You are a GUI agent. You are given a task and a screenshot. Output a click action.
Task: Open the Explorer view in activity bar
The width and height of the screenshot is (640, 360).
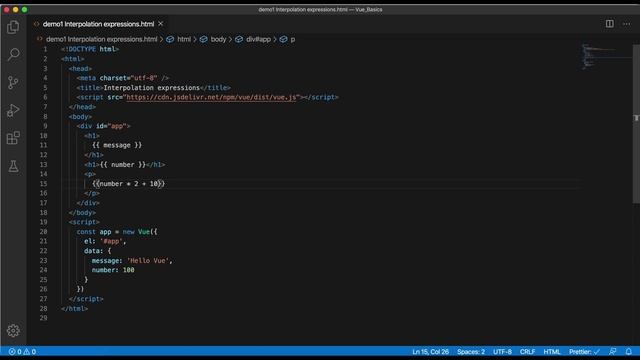click(x=13, y=27)
